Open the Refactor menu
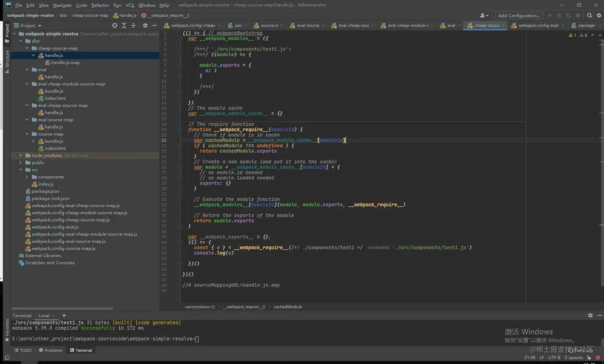Screen dimensions: 604x364 pos(100,5)
